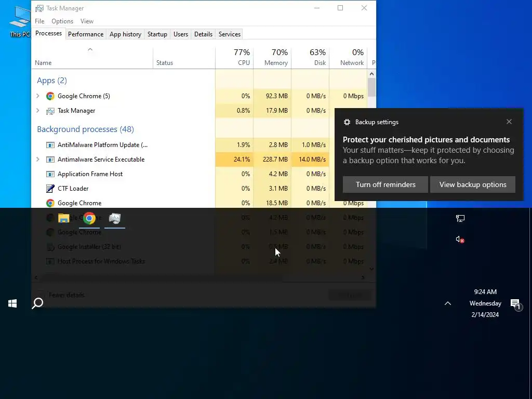Click the 1.0 MB/s disk cell
532x399 pixels.
tap(311, 145)
